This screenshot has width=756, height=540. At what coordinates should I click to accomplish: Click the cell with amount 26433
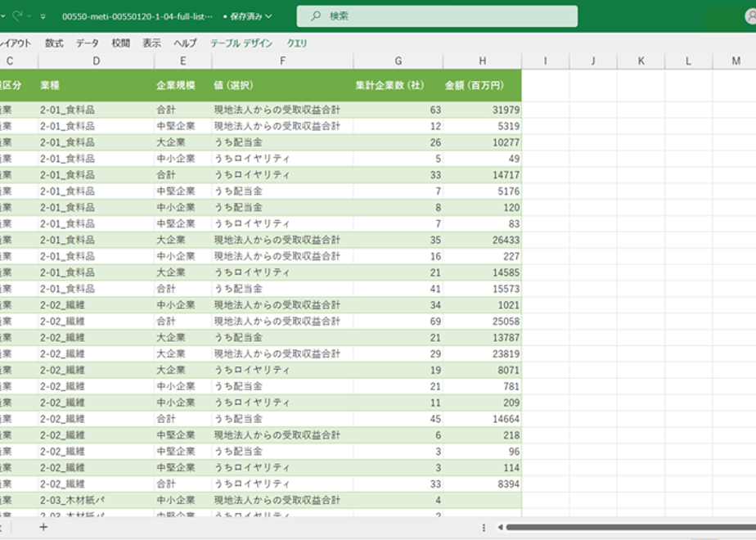click(x=482, y=240)
